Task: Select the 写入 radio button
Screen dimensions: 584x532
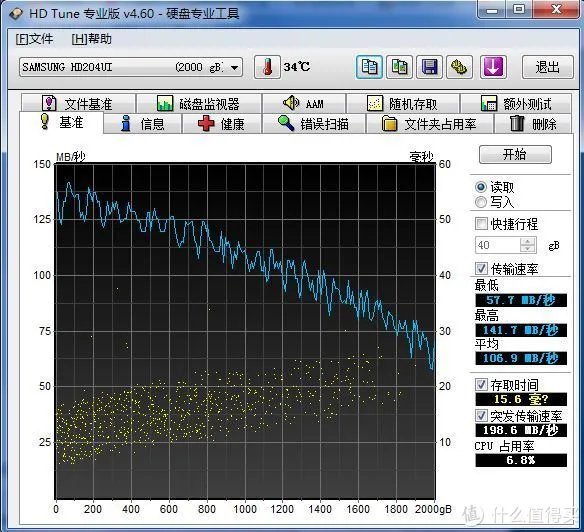Action: click(481, 202)
